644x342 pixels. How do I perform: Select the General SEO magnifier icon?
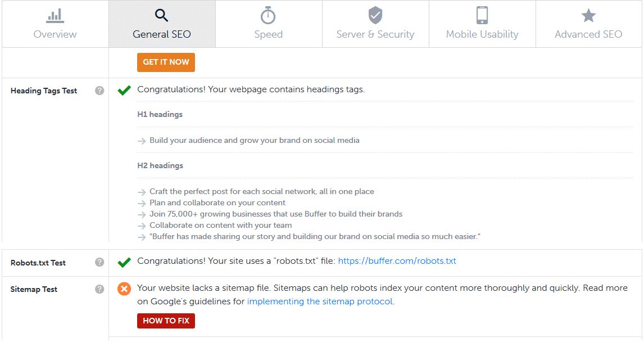click(x=161, y=16)
